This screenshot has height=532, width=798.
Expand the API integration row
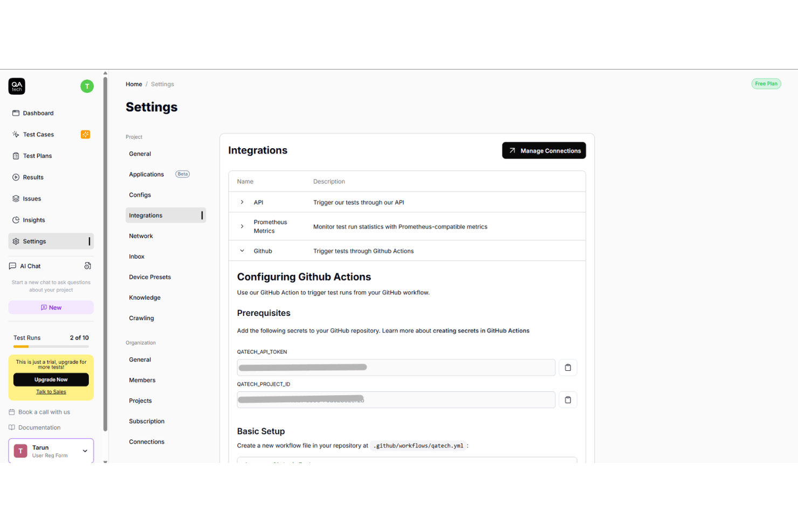(242, 202)
